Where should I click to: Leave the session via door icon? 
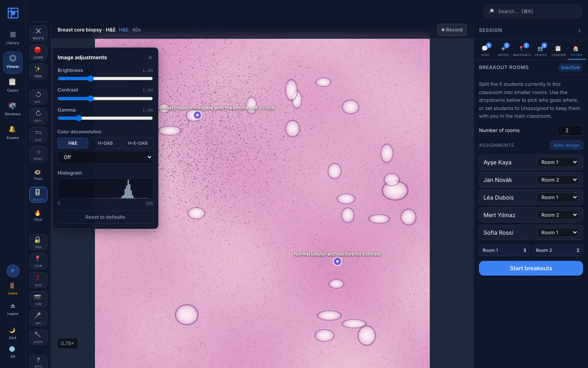pos(13,288)
